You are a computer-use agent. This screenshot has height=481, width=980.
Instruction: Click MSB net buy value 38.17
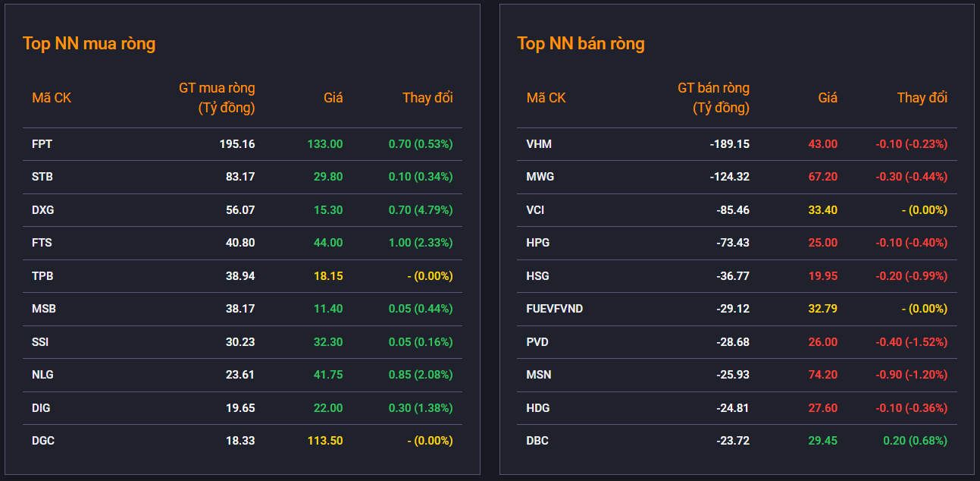(240, 309)
